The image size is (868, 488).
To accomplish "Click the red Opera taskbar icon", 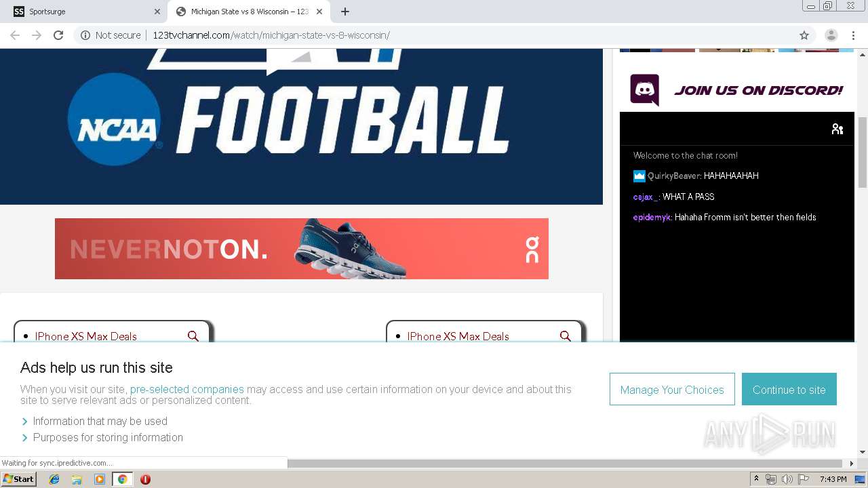I will point(145,479).
